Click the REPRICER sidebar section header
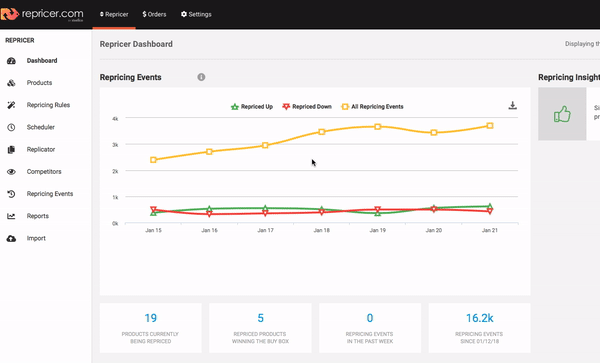 coord(20,40)
